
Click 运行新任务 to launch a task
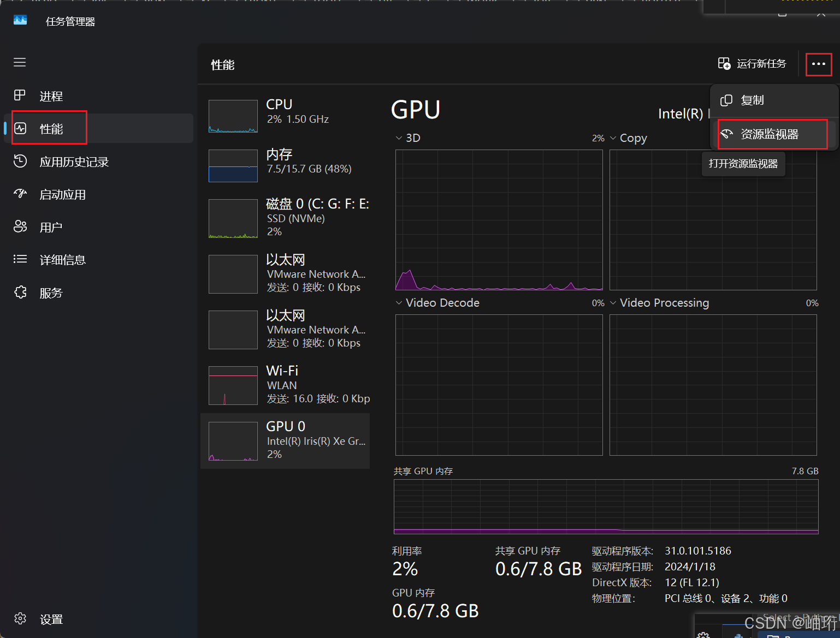(752, 64)
